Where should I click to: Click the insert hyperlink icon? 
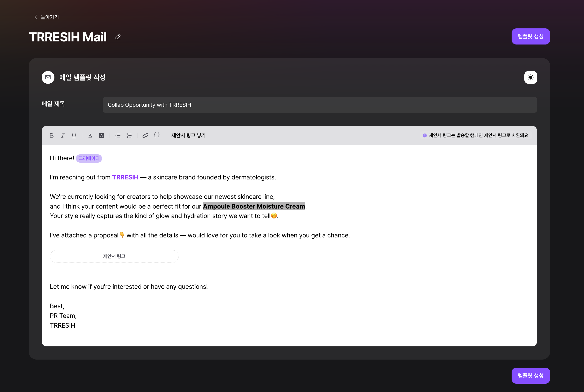pyautogui.click(x=145, y=135)
